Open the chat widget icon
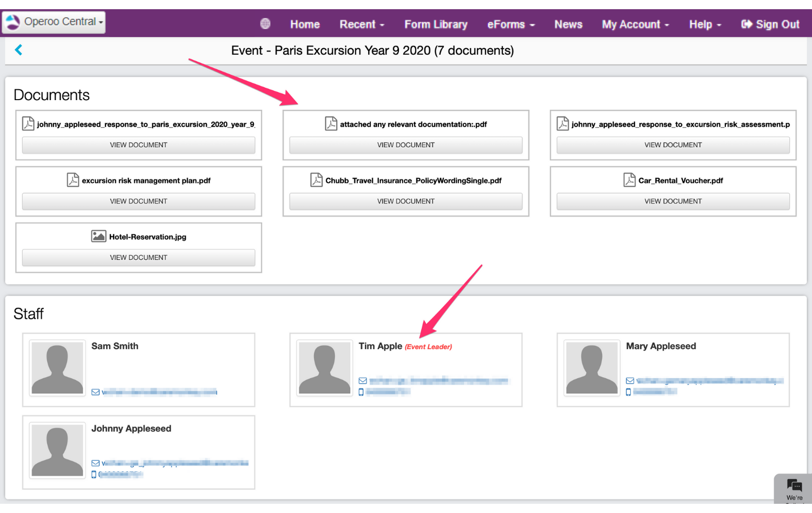 coord(794,485)
